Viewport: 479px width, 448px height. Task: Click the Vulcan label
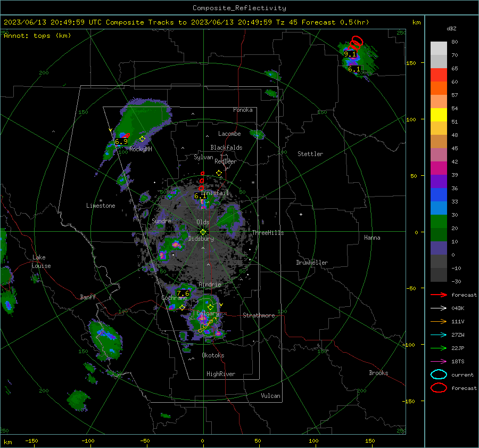(x=270, y=396)
